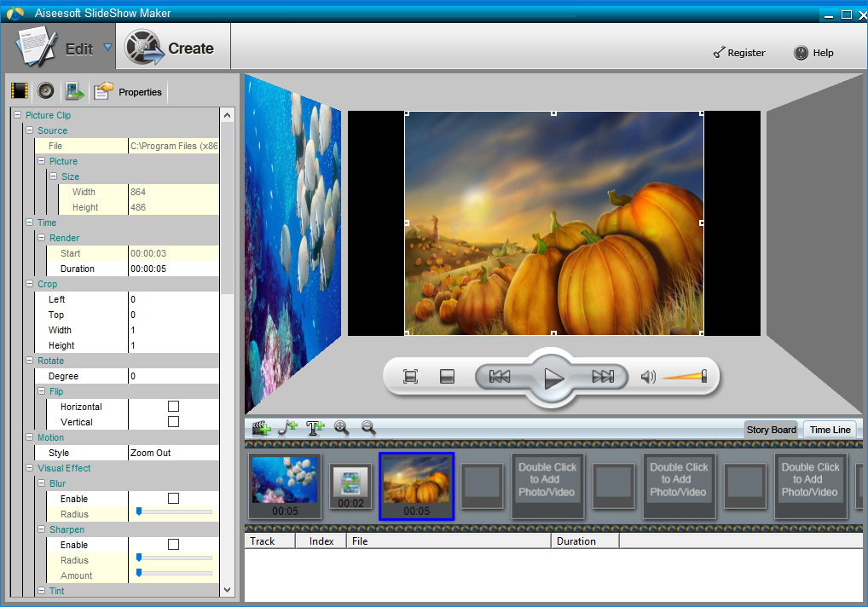Enable Vertical flip checkbox
The height and width of the screenshot is (607, 868).
pyautogui.click(x=173, y=422)
